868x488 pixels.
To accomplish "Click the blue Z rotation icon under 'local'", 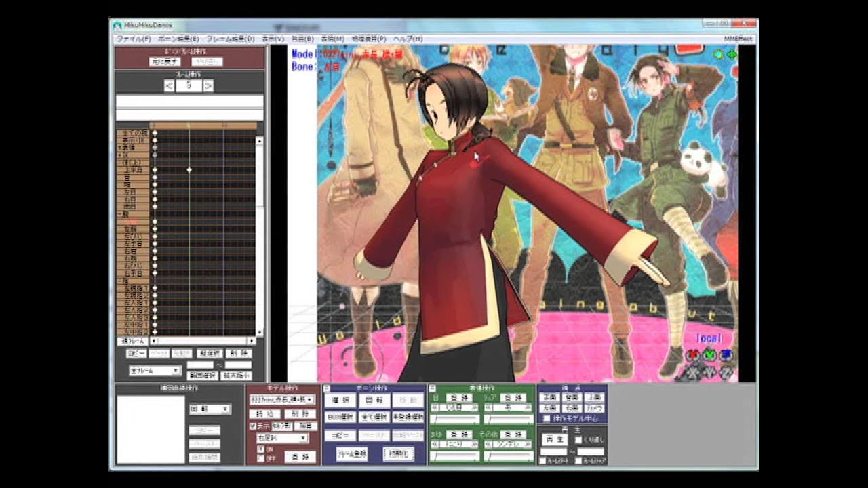I will pos(726,354).
